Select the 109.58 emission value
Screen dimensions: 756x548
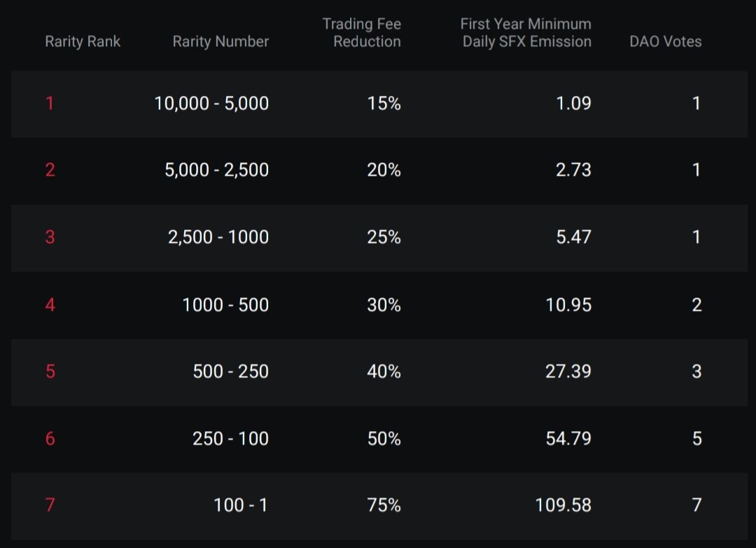(x=563, y=505)
